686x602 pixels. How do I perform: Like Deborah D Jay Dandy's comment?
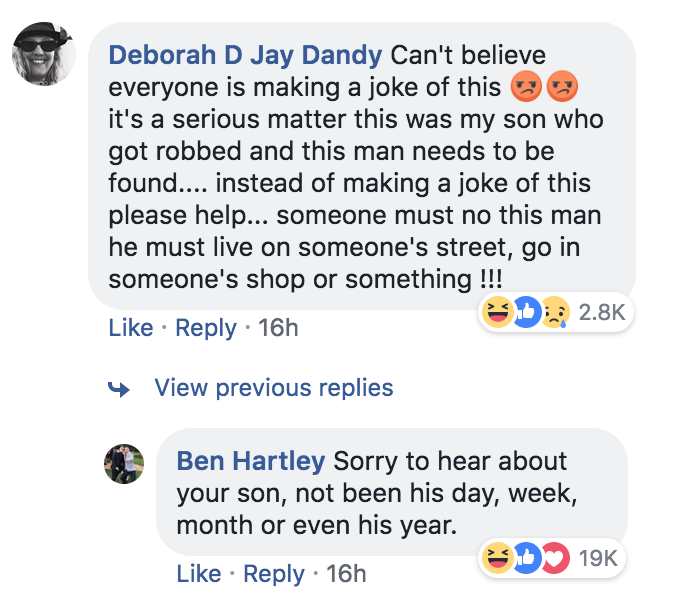pyautogui.click(x=130, y=328)
